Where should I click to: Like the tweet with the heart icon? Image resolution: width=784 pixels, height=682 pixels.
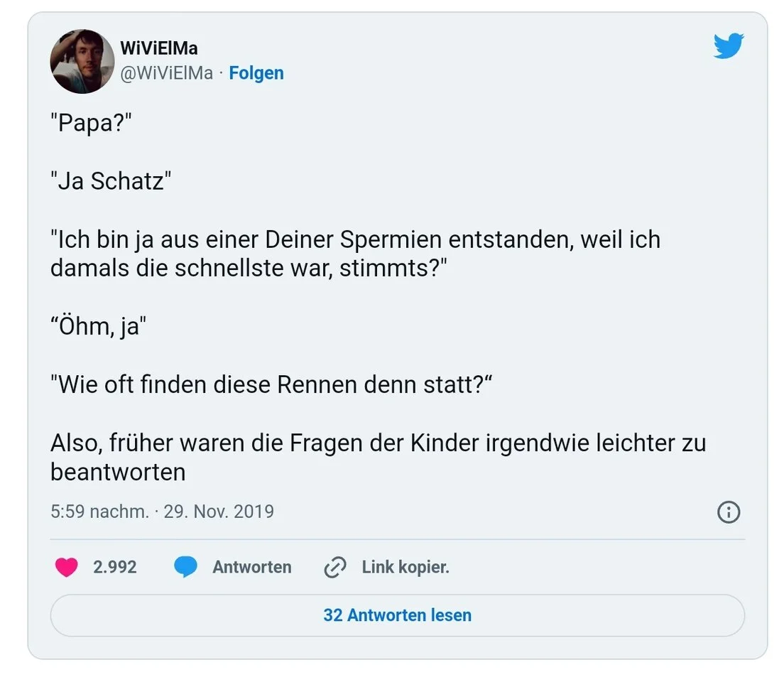point(66,567)
